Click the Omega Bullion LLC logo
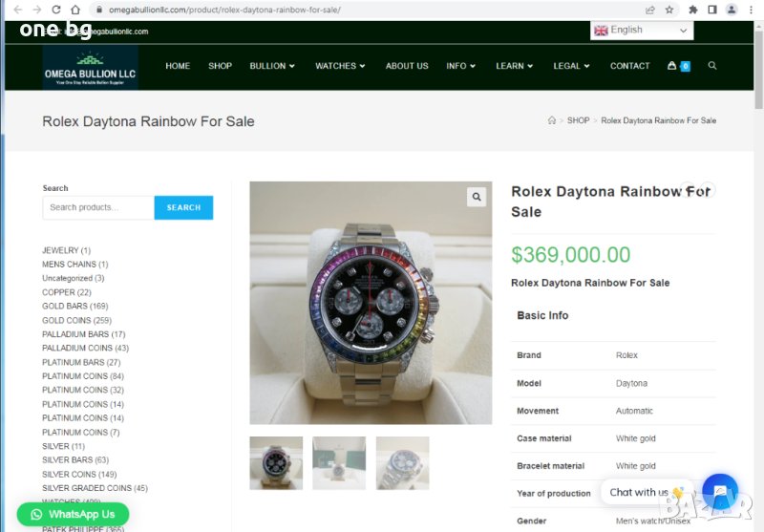This screenshot has width=764, height=532. pos(91,68)
